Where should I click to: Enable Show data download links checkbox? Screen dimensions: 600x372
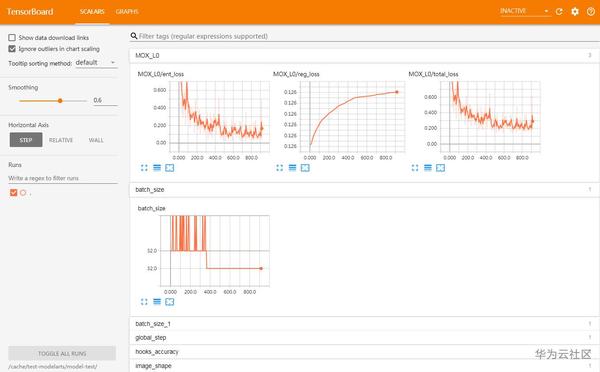pyautogui.click(x=12, y=38)
